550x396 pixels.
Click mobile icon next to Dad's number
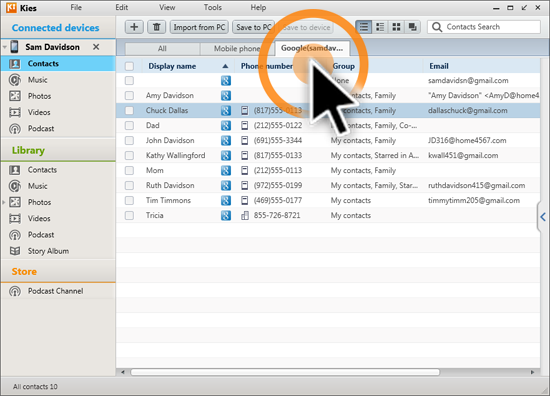click(245, 125)
